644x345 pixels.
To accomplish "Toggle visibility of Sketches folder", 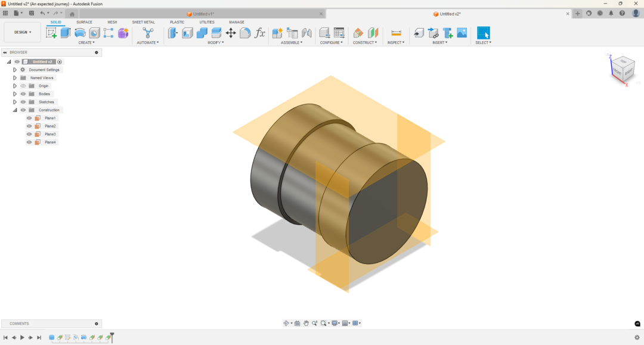I will (23, 102).
